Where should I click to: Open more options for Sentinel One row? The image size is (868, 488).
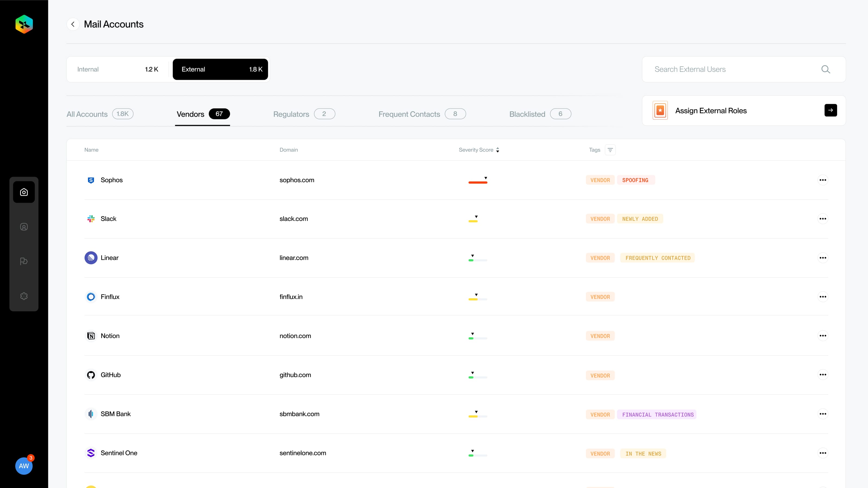823,453
